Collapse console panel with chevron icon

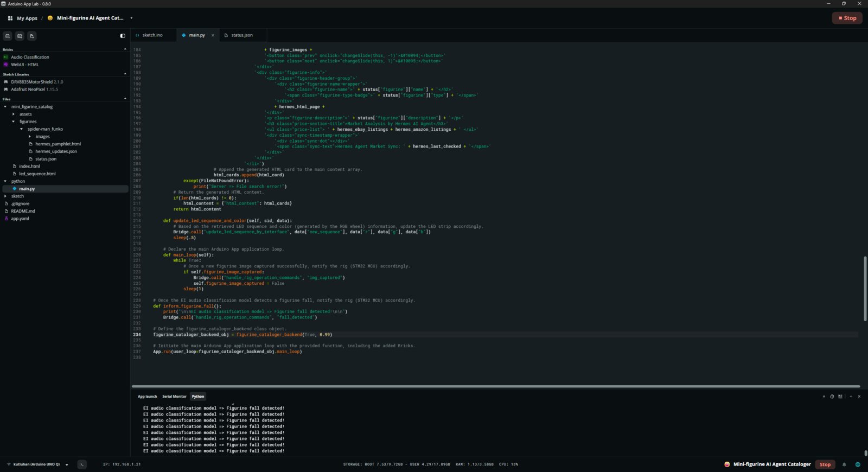click(851, 397)
